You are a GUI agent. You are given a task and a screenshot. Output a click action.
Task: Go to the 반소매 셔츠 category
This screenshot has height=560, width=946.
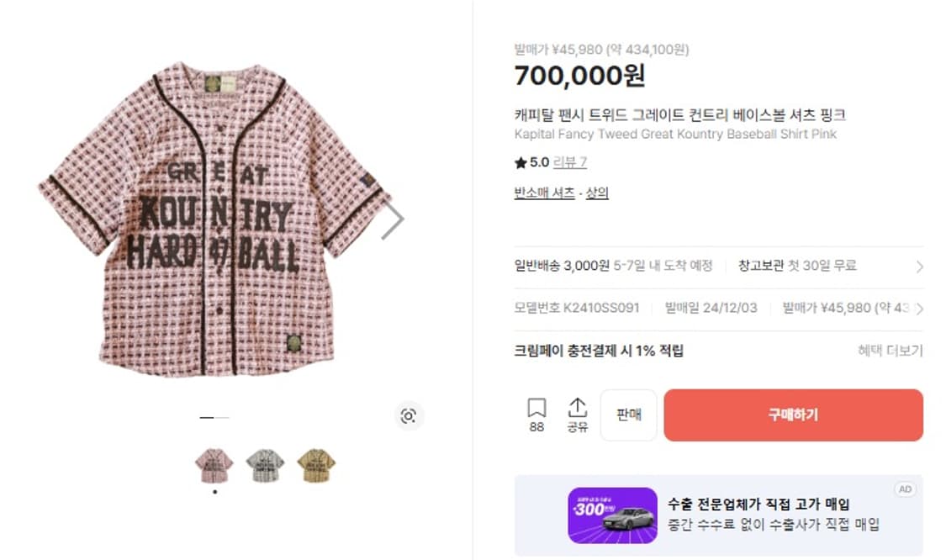point(544,193)
